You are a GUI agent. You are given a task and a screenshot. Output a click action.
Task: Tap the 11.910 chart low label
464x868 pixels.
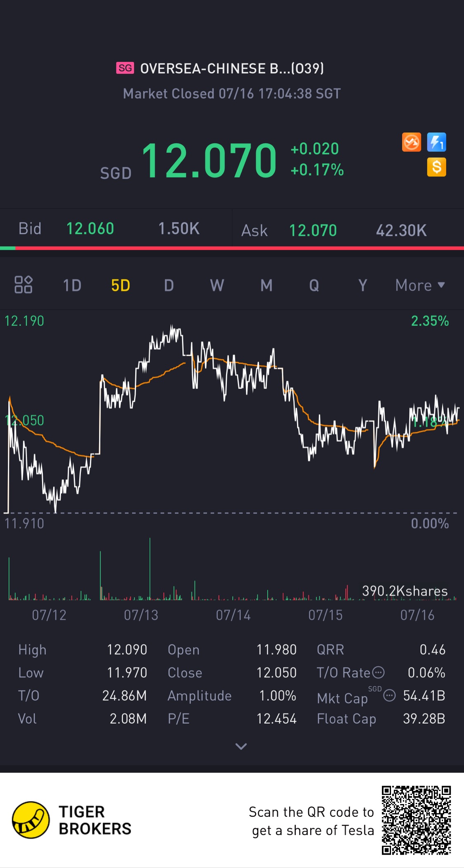(x=24, y=524)
